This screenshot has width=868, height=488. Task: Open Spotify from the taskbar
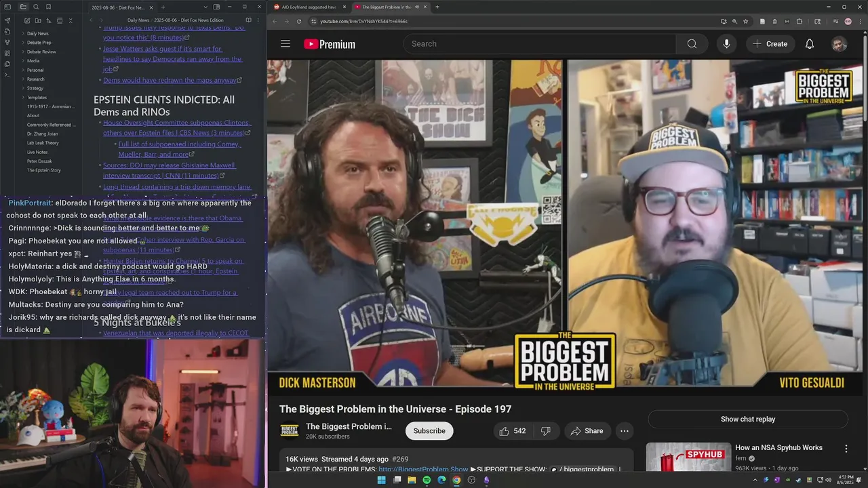(427, 480)
